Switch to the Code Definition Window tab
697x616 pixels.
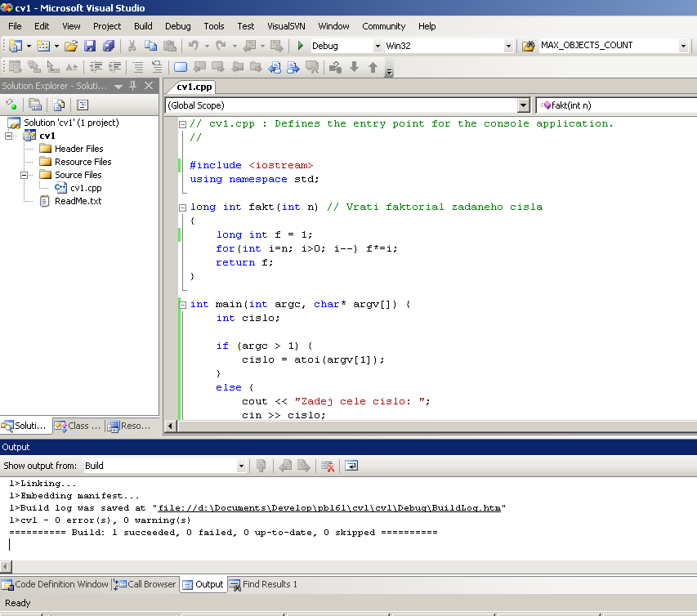click(55, 584)
